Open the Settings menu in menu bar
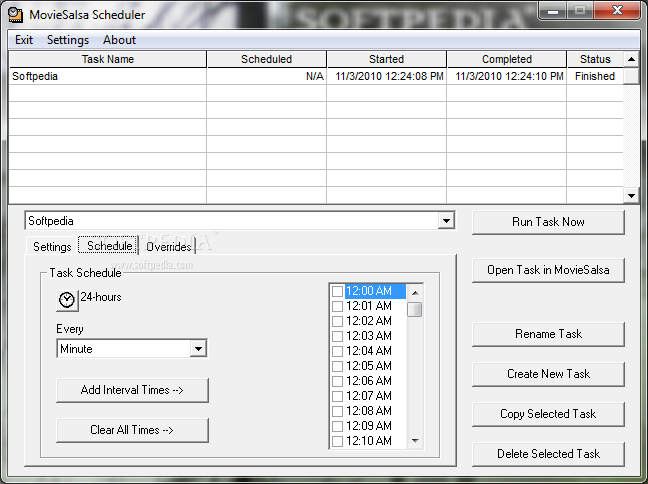 (68, 40)
